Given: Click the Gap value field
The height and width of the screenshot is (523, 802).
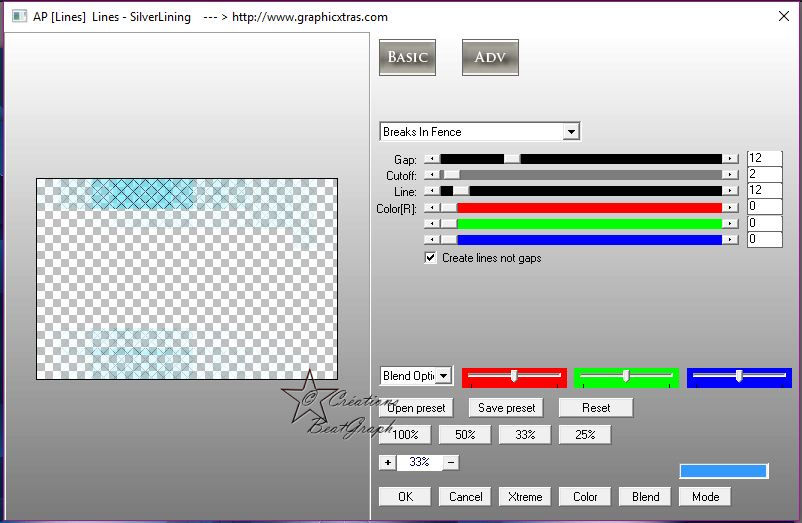Looking at the screenshot, I should tap(764, 158).
